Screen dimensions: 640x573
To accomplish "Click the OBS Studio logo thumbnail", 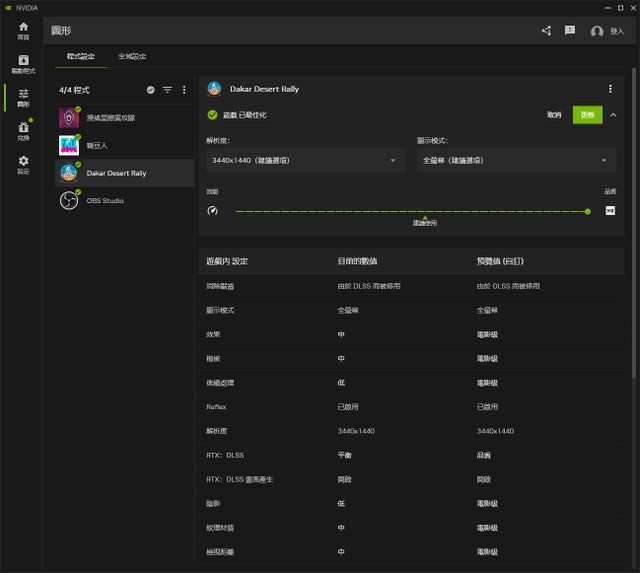I will tap(69, 200).
